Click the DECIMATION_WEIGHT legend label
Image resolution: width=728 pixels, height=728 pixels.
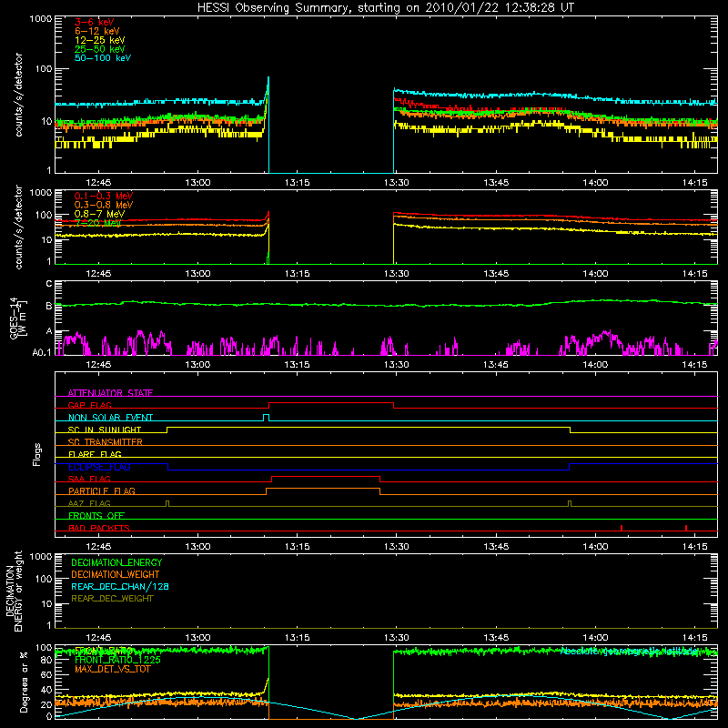point(116,574)
